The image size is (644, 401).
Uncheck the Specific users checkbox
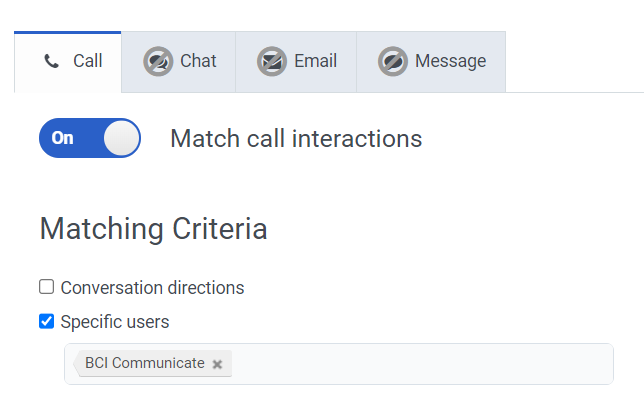(x=46, y=321)
